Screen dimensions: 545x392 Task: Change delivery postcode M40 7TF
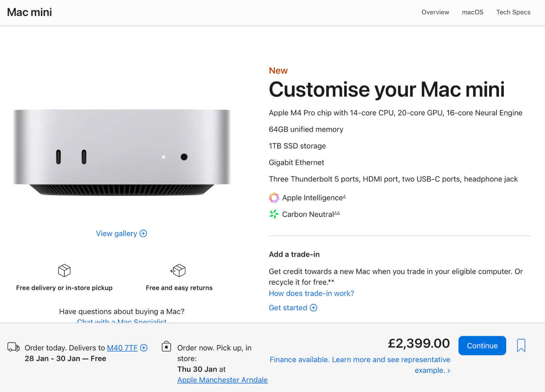[122, 348]
